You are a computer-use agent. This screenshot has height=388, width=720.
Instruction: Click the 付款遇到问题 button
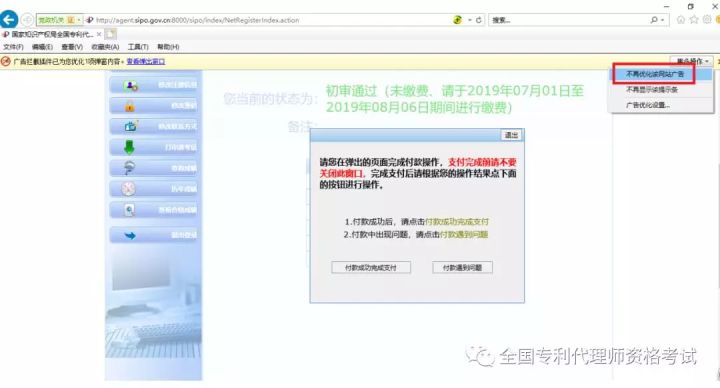point(462,268)
